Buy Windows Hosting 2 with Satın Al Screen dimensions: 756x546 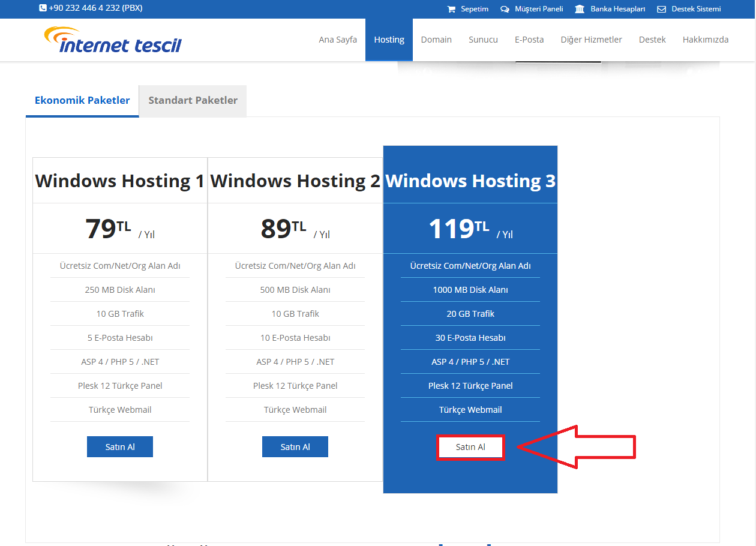pyautogui.click(x=295, y=447)
